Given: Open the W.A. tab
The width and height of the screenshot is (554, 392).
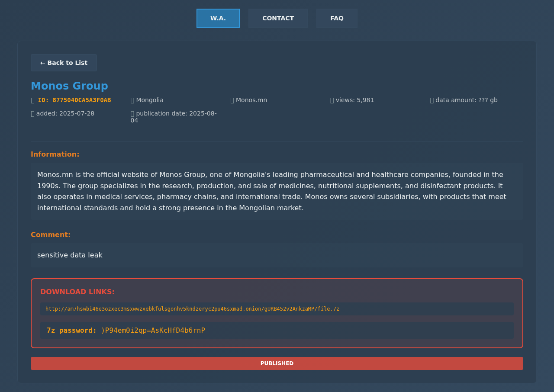Looking at the screenshot, I should point(218,18).
